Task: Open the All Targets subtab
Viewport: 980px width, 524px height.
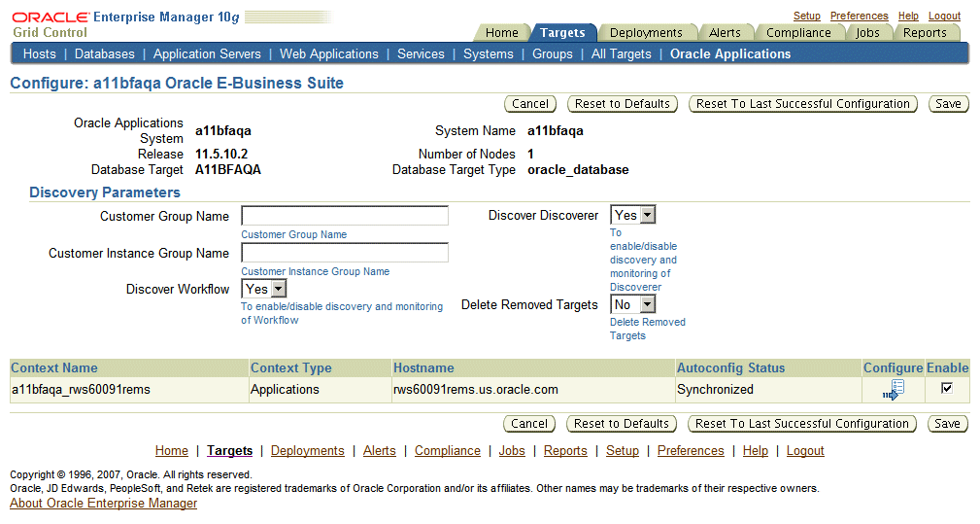Action: 622,53
